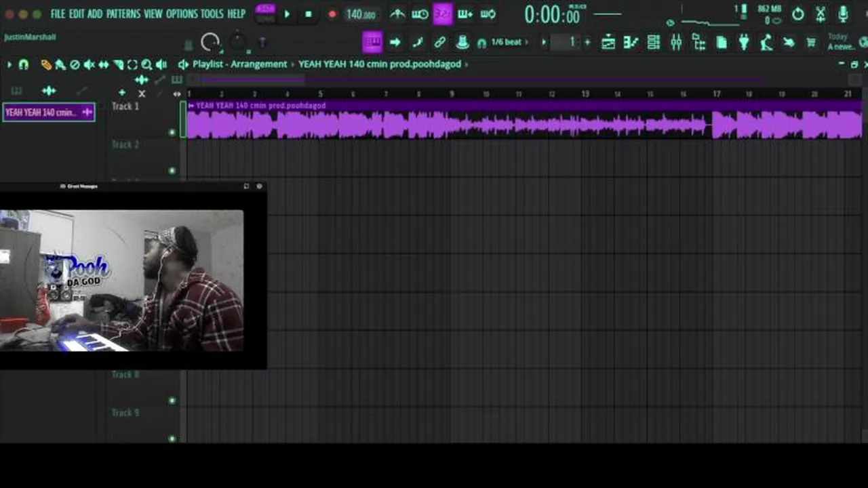This screenshot has width=868, height=488.
Task: Expand the pattern selector arrow
Action: pos(543,43)
